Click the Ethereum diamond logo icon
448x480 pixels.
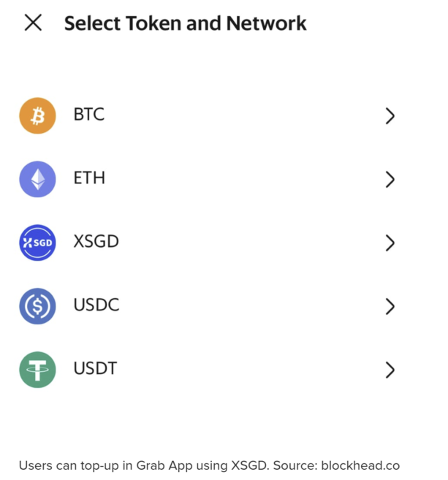pyautogui.click(x=37, y=179)
